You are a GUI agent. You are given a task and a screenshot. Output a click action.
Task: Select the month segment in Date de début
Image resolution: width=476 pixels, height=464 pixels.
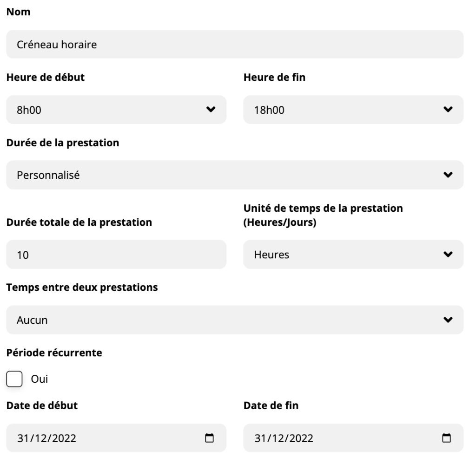coord(37,438)
